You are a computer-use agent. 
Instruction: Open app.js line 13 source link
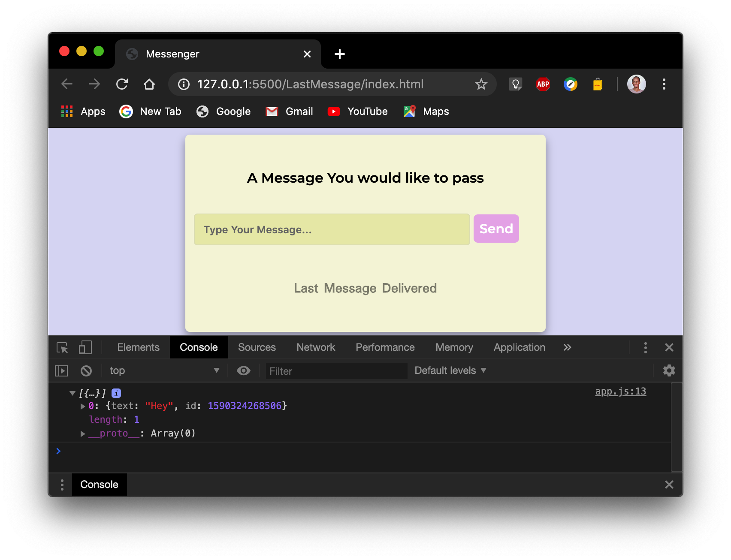(x=620, y=391)
